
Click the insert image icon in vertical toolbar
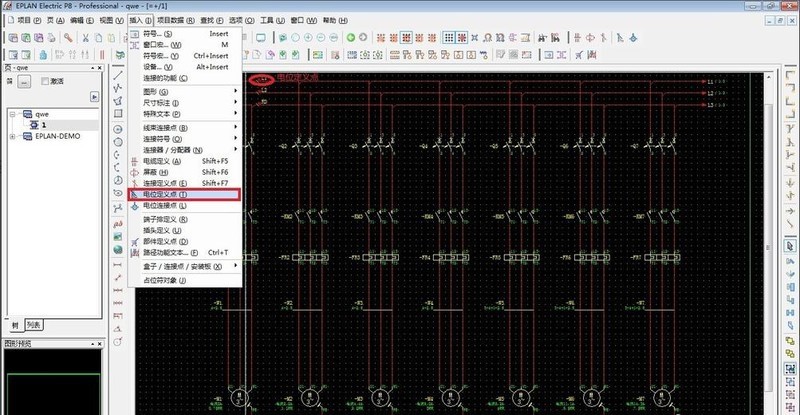click(x=118, y=237)
